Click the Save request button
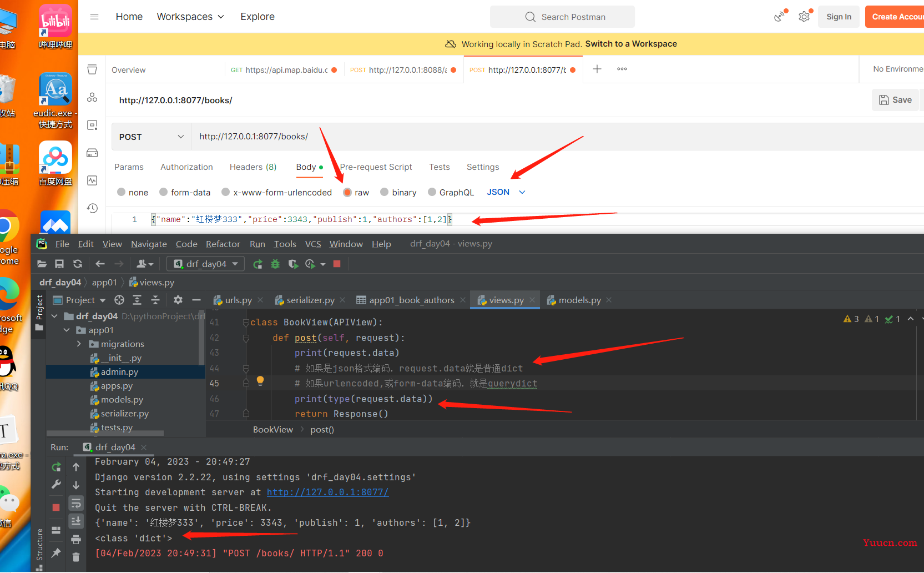Image resolution: width=924 pixels, height=573 pixels. pos(895,100)
